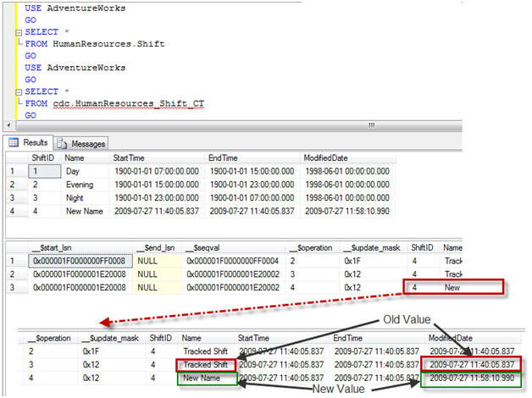Image resolution: width=532 pixels, height=398 pixels.
Task: Switch to the Results tab
Action: (x=29, y=143)
